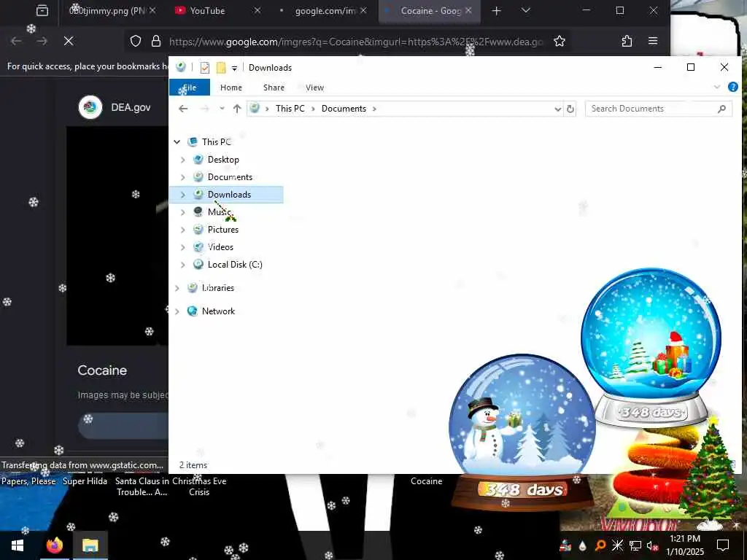Expand the Network tree node
Screen dimensions: 747x560
[177, 311]
